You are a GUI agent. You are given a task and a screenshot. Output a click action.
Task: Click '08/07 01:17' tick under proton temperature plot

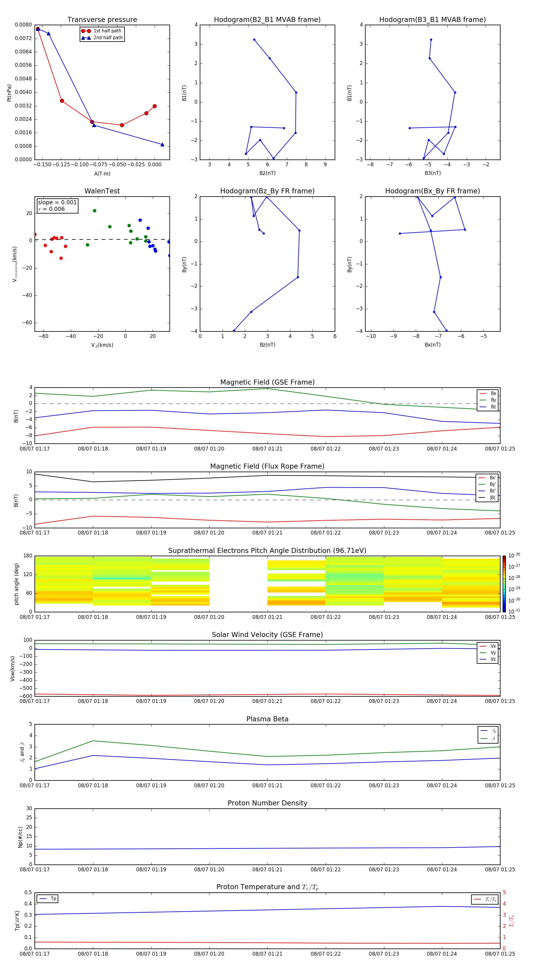[35, 954]
